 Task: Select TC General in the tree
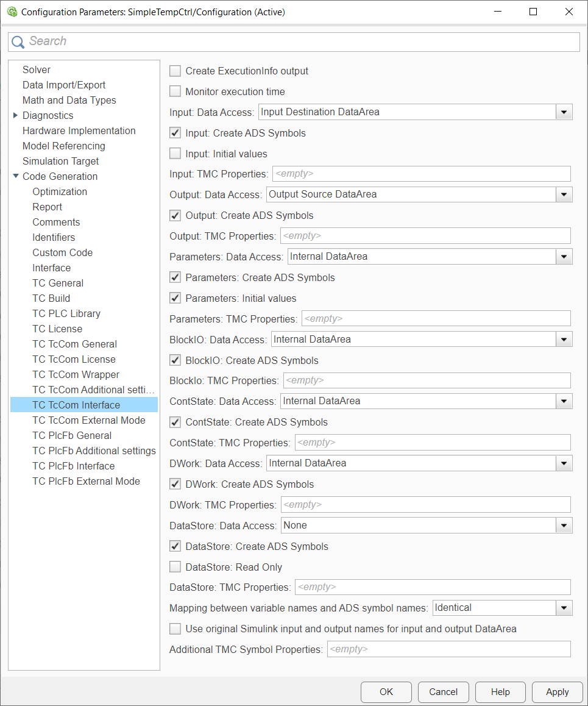[x=58, y=283]
